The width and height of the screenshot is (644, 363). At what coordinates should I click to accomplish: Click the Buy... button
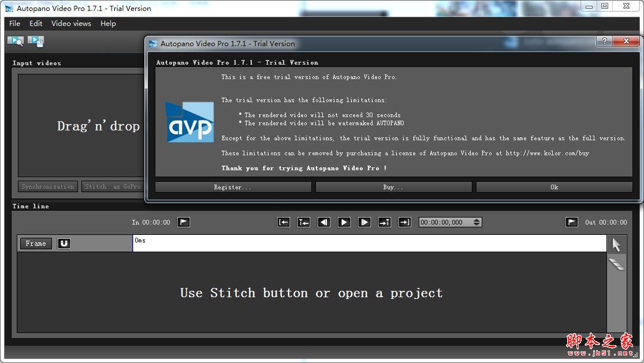pyautogui.click(x=393, y=187)
